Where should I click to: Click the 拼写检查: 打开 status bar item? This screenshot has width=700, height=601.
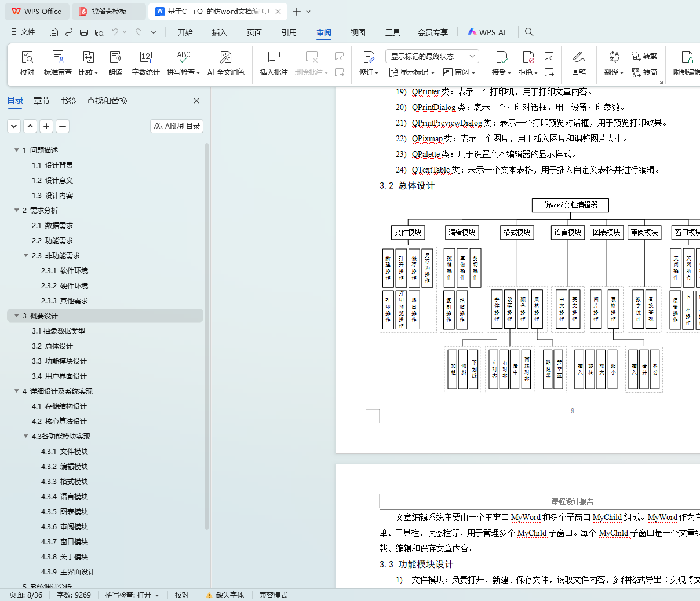(132, 595)
